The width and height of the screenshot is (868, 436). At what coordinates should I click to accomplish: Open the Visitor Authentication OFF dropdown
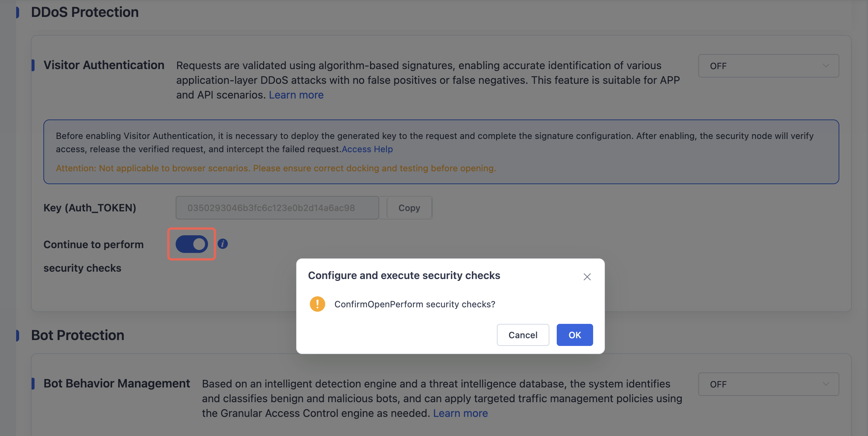(769, 66)
